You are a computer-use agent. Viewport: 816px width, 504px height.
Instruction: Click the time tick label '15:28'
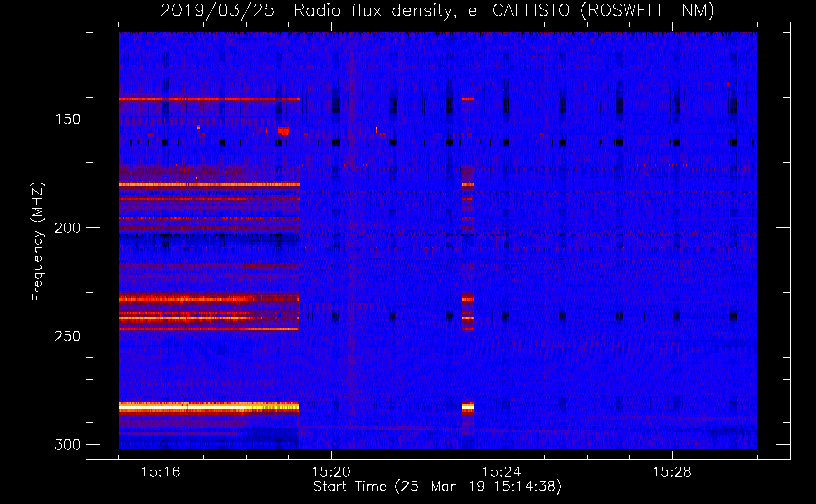pos(672,472)
